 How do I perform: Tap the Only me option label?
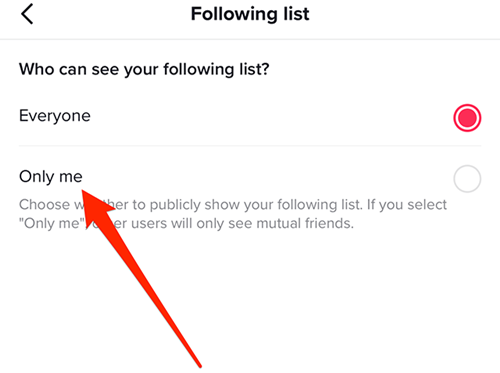point(51,177)
